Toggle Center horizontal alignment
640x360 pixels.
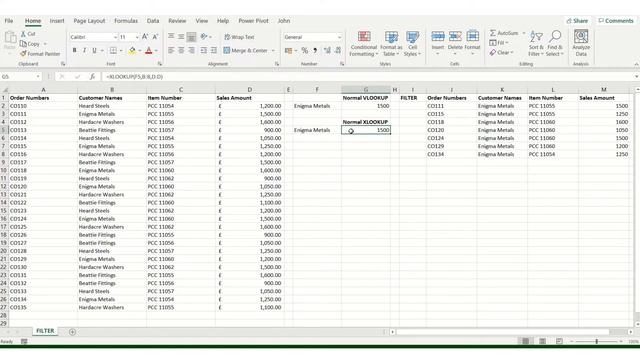(x=181, y=50)
